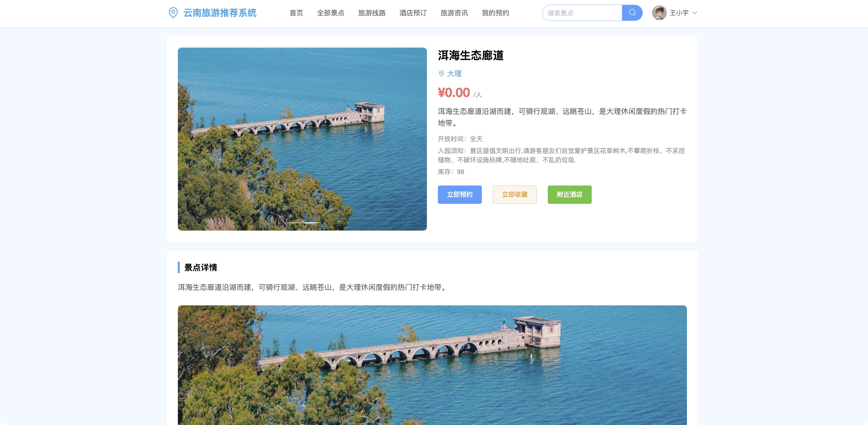Screen dimensions: 868x425
Task: Click the magnifier search button
Action: point(632,13)
